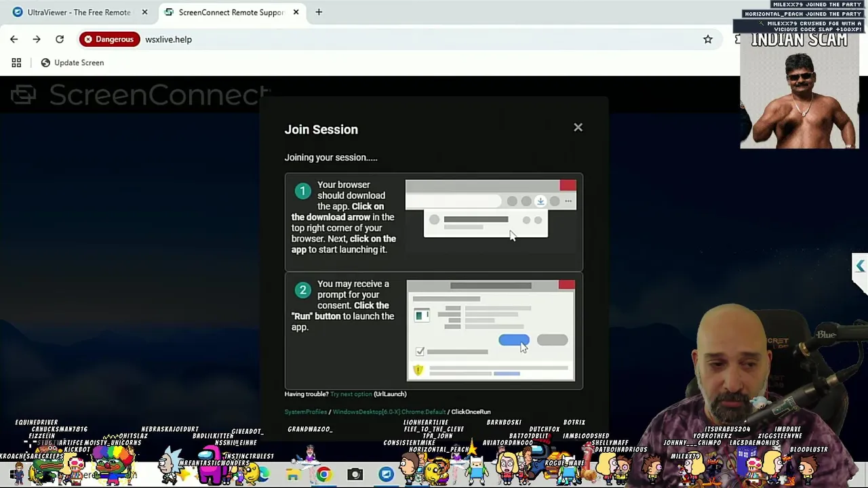Close the ScreenConnect Remote Support tab
Image resolution: width=868 pixels, height=488 pixels.
296,12
